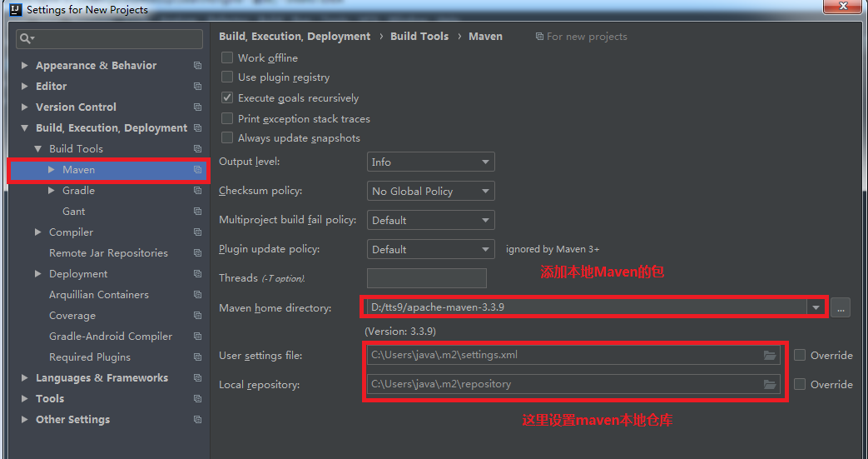Click project-level icon beside Languages & Frameworks

[x=197, y=378]
